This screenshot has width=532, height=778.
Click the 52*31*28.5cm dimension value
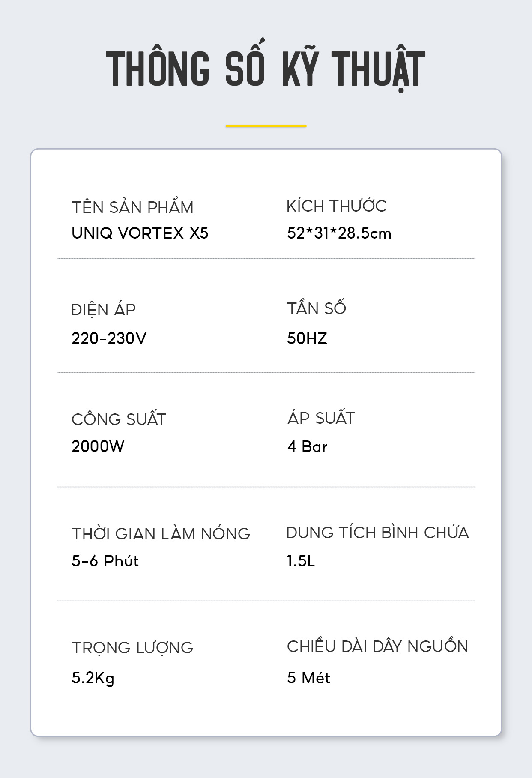click(339, 233)
